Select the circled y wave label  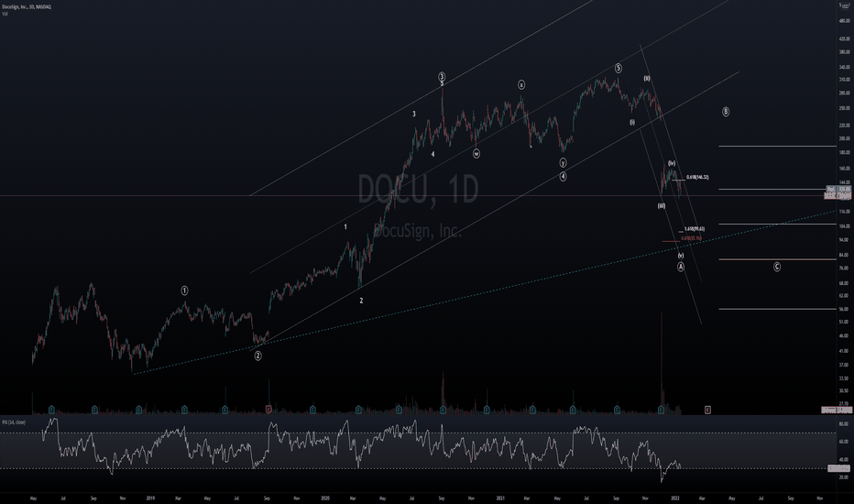click(x=563, y=162)
